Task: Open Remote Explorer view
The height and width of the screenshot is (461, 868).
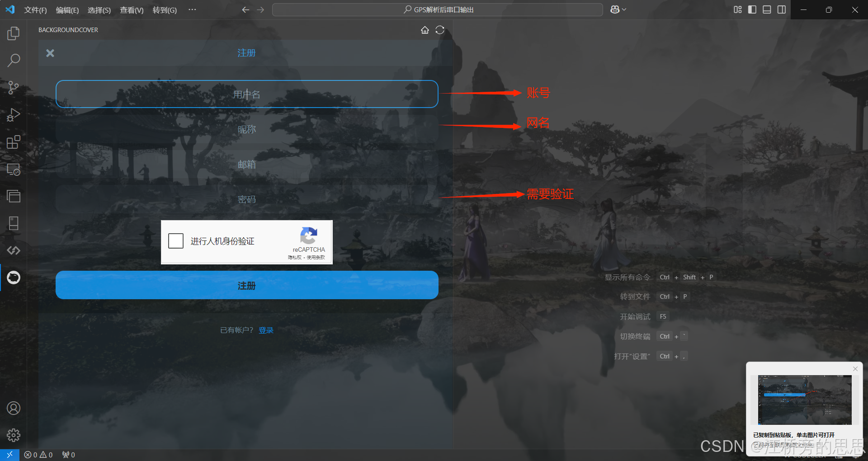Action: (x=14, y=169)
